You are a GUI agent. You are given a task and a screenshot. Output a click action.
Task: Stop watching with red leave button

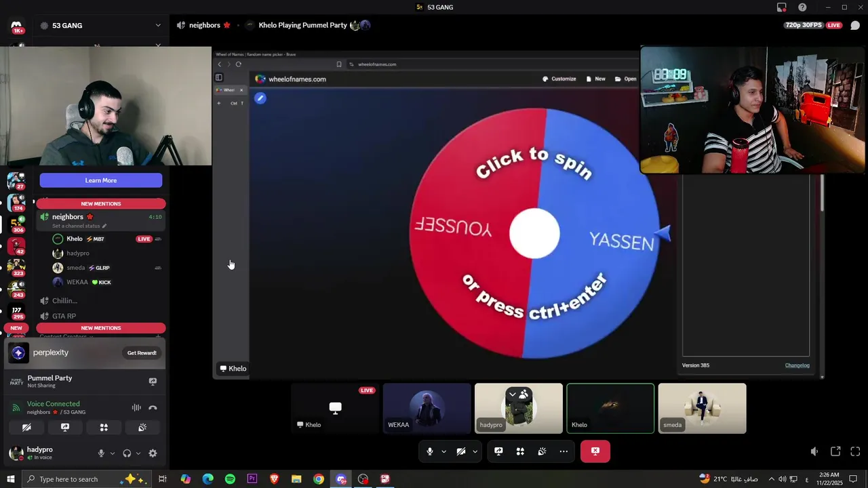tap(595, 451)
